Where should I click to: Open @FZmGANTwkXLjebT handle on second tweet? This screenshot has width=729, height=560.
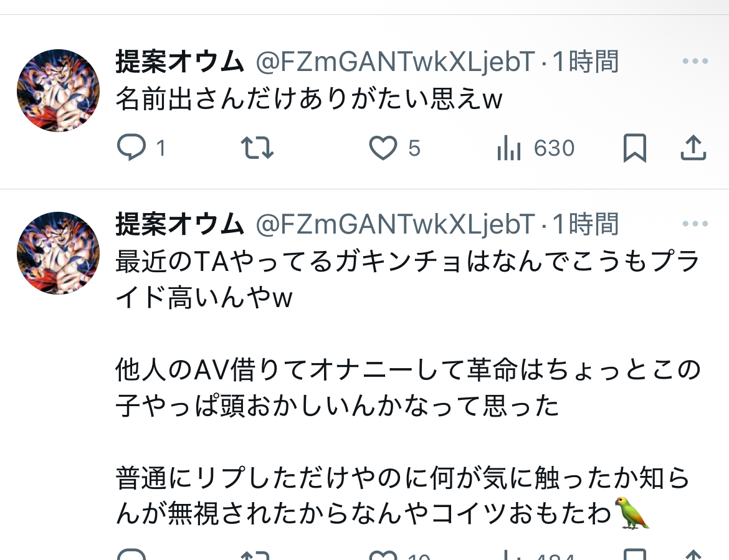395,224
